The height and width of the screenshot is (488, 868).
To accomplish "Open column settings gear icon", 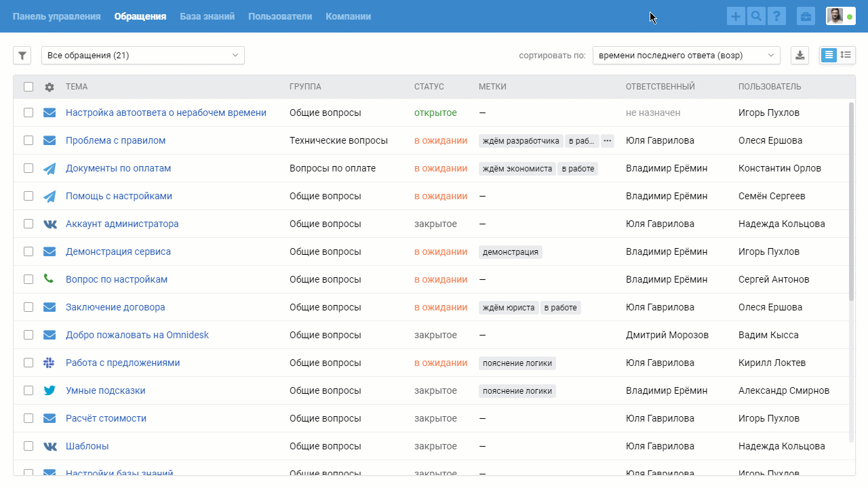I will tap(49, 87).
